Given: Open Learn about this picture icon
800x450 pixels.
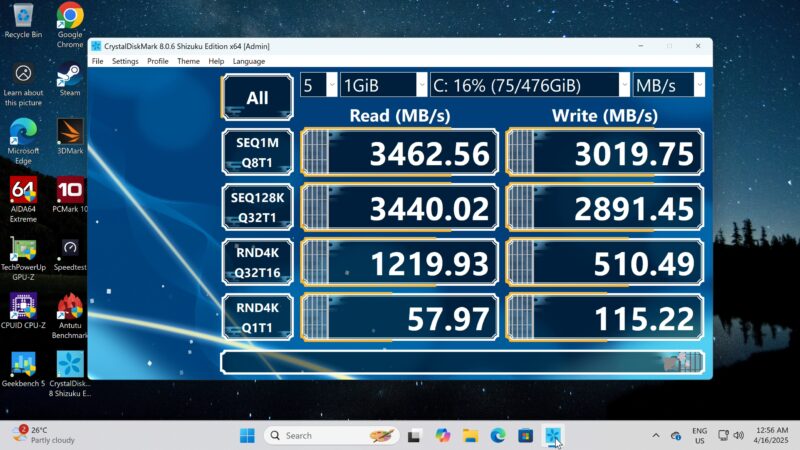Looking at the screenshot, I should pos(23,84).
